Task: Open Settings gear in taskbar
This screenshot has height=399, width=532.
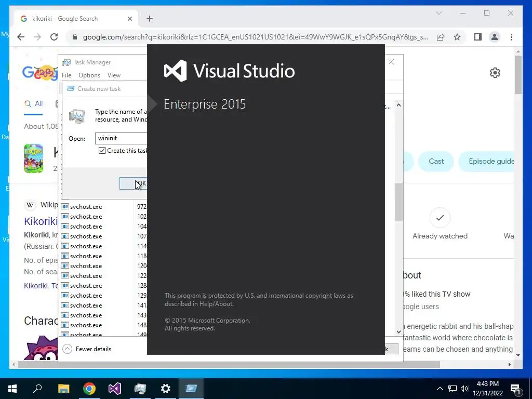Action: [166, 389]
